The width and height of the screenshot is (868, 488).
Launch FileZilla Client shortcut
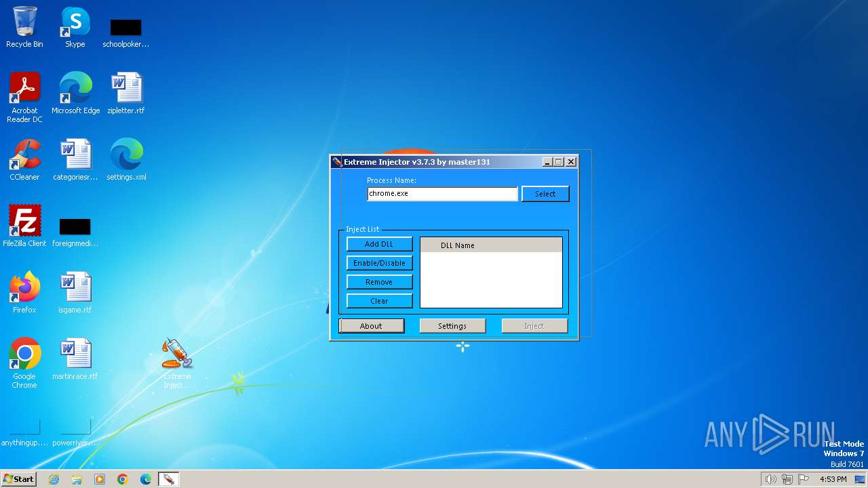[24, 226]
